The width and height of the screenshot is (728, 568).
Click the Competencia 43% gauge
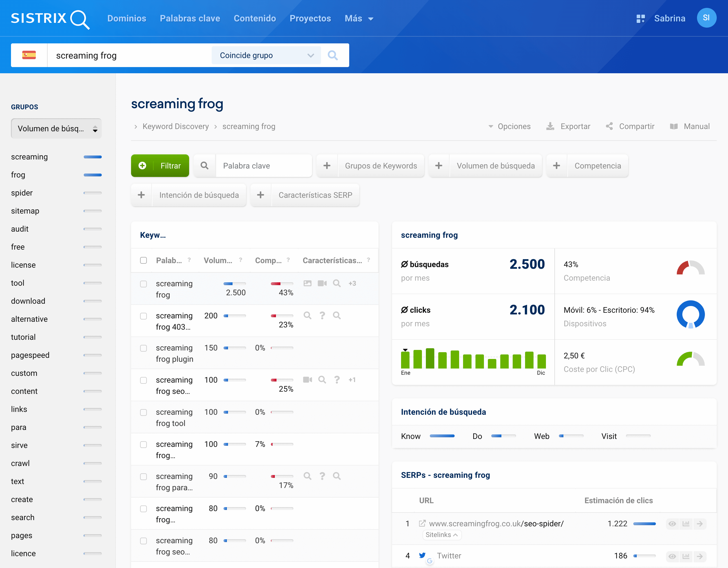pyautogui.click(x=690, y=267)
